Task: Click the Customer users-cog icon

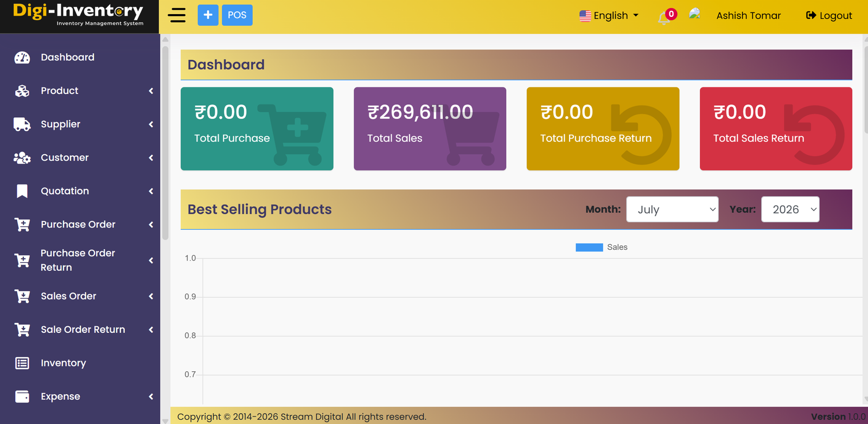Action: [22, 158]
